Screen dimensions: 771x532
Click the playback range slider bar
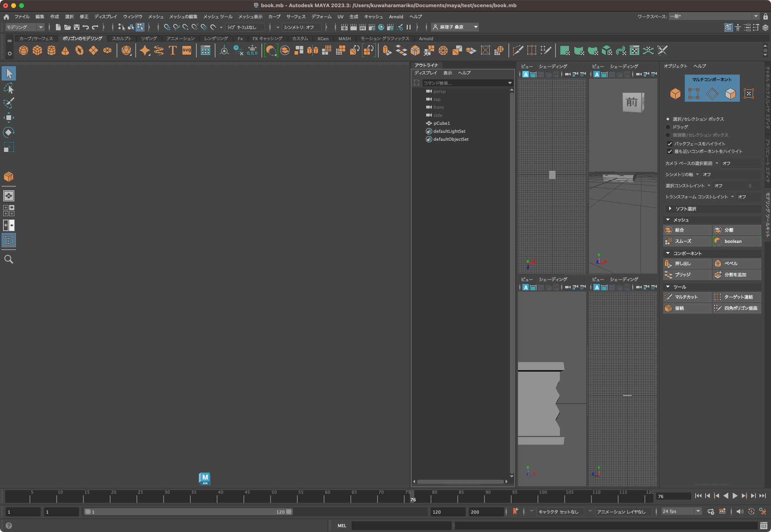coord(188,512)
